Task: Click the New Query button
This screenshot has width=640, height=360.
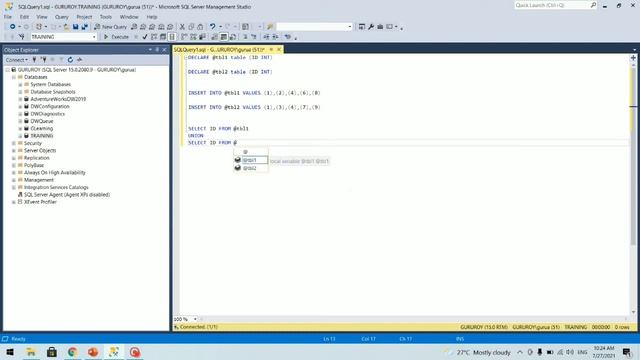Action: pyautogui.click(x=110, y=27)
